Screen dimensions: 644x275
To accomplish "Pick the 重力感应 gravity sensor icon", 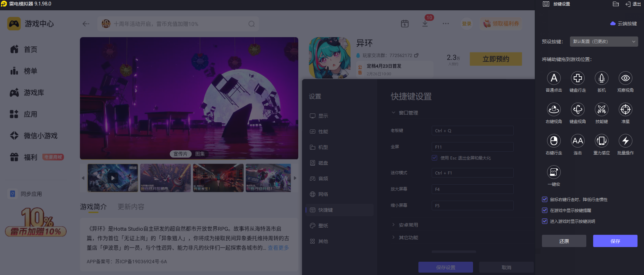I will tap(602, 141).
